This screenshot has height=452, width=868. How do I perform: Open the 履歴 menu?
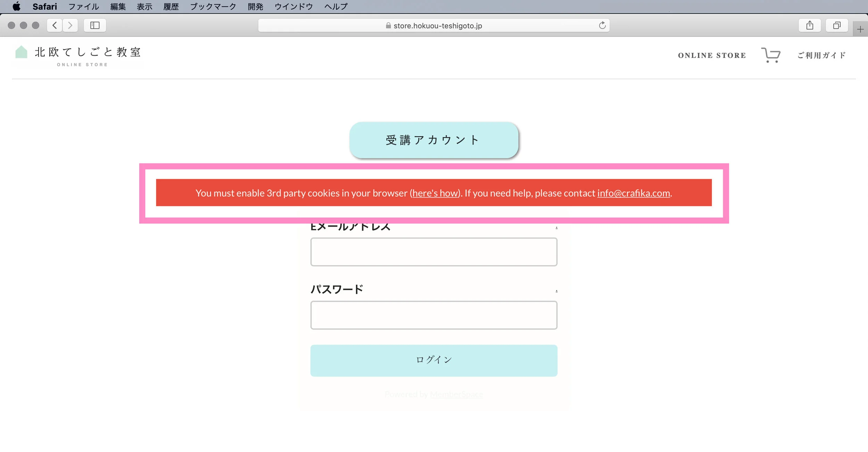pyautogui.click(x=171, y=6)
